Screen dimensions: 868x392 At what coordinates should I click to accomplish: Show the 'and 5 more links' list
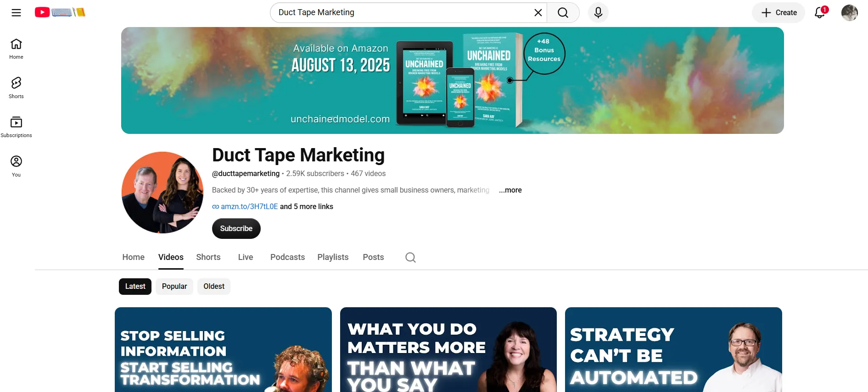[x=307, y=206]
